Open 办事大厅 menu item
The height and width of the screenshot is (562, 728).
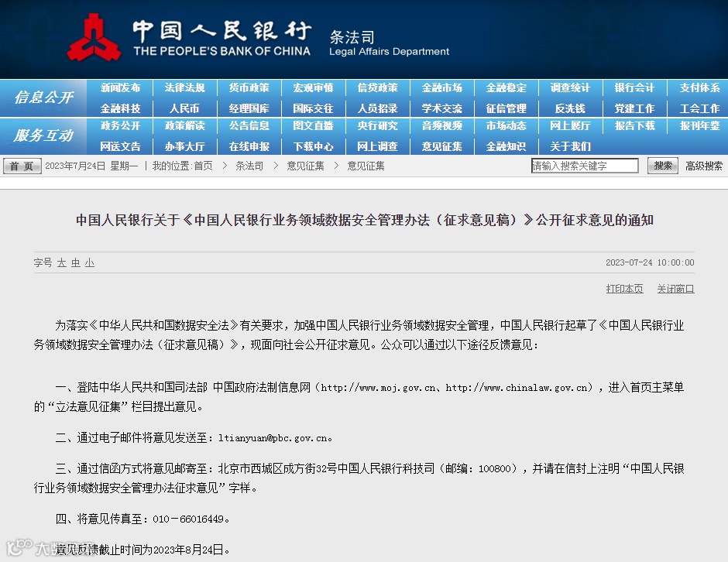[x=184, y=146]
